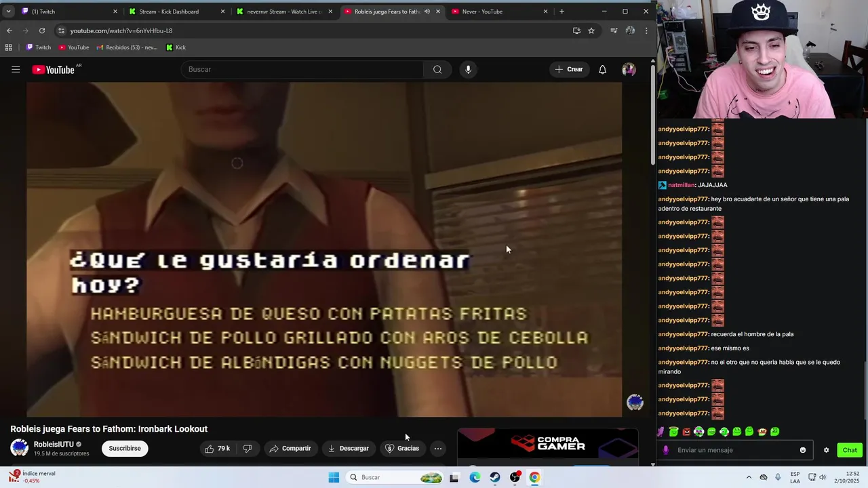Image resolution: width=868 pixels, height=488 pixels.
Task: Open the RobleisIUTU channel name link
Action: (x=54, y=445)
